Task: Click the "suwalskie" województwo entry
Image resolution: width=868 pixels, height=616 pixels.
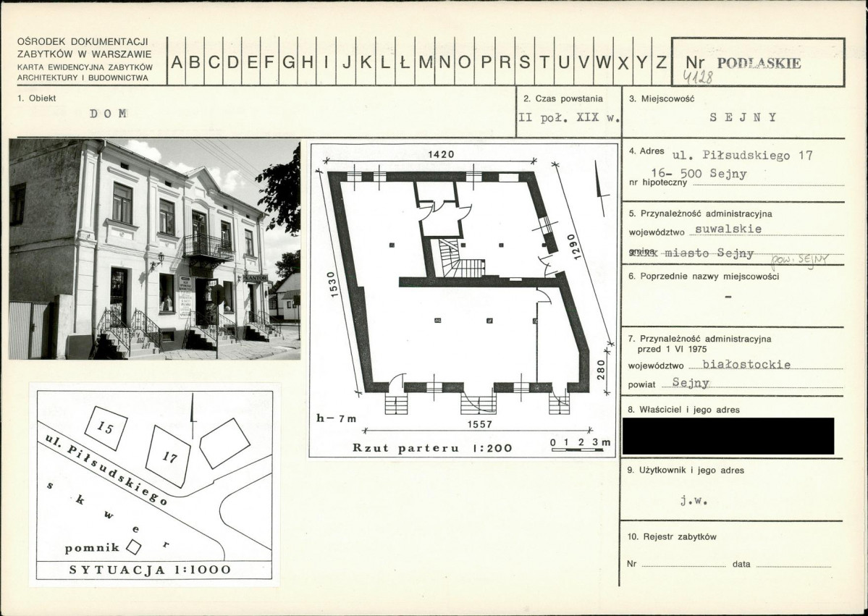Action: pos(728,228)
